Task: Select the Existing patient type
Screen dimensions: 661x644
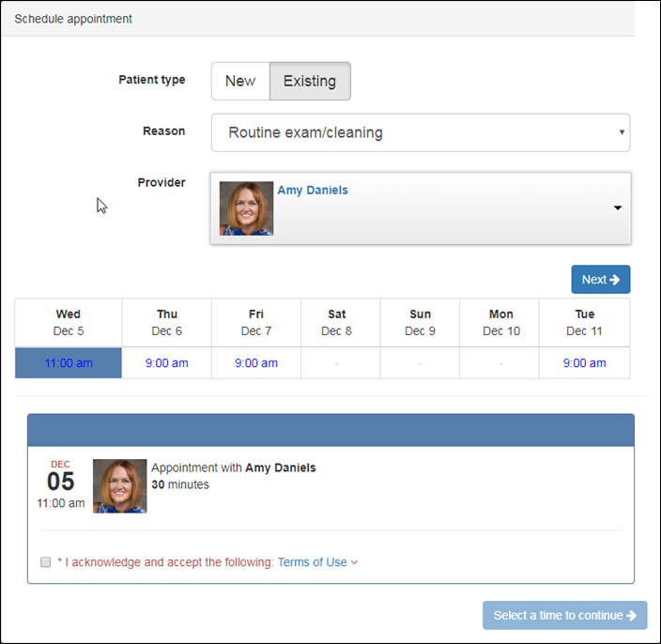Action: 310,81
